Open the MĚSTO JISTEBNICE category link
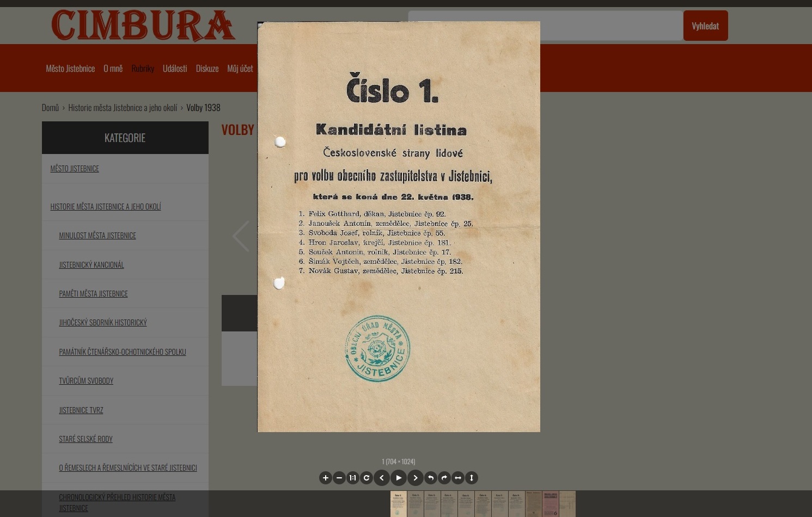 click(x=75, y=169)
